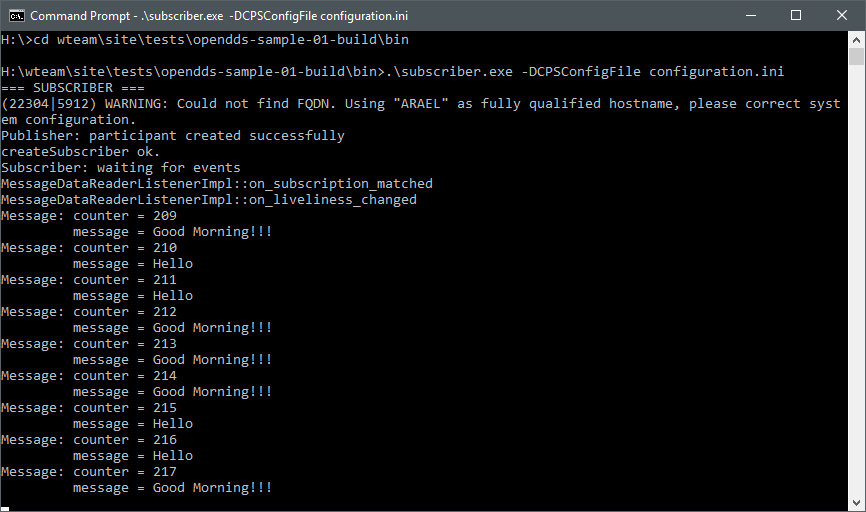Click the 'createSubscriber ok.' line
Viewport: 866px width, 512px height.
81,152
